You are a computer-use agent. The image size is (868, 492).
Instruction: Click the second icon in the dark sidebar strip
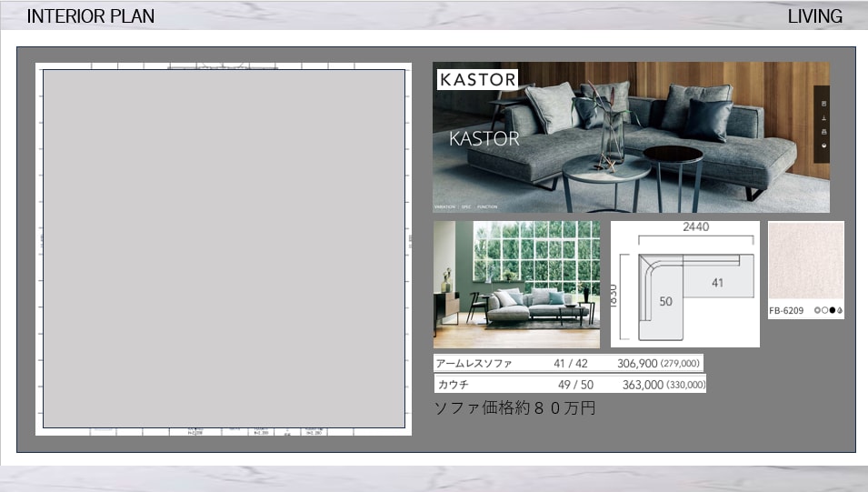(x=823, y=118)
